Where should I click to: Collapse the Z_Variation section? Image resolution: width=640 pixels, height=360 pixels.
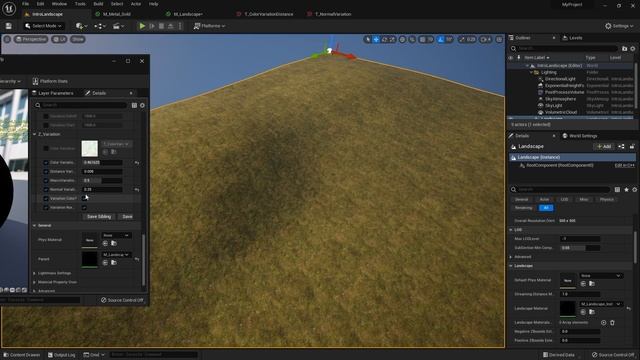35,134
